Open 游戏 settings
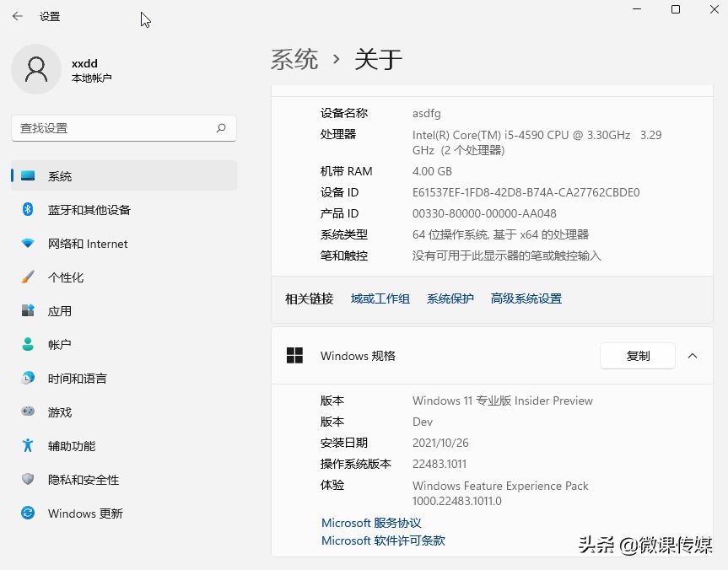Screen dimensions: 728x570 (59, 411)
